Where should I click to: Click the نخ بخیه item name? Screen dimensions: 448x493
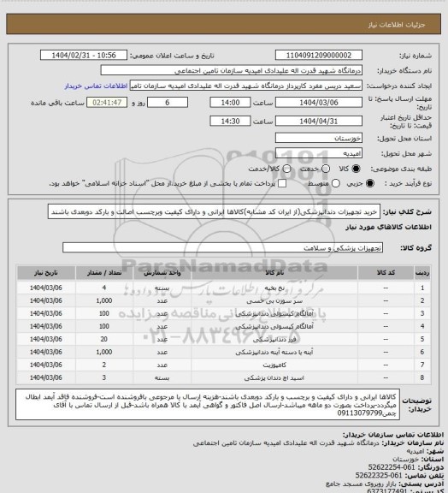tap(274, 288)
